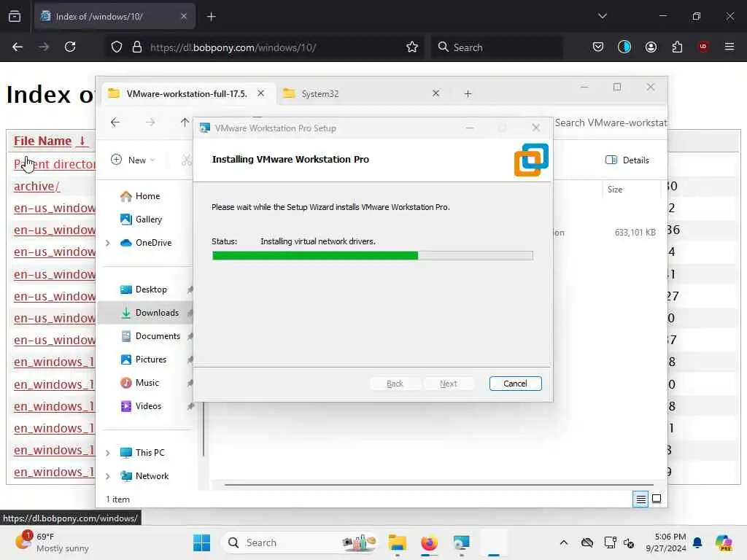Image resolution: width=747 pixels, height=560 pixels.
Task: Open the New dropdown in File Explorer
Action: click(x=133, y=160)
